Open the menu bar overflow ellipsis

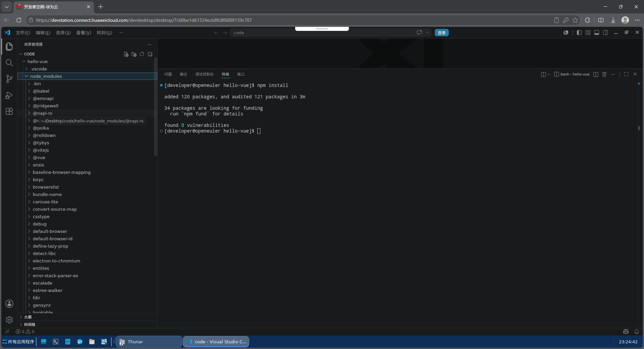(x=121, y=33)
